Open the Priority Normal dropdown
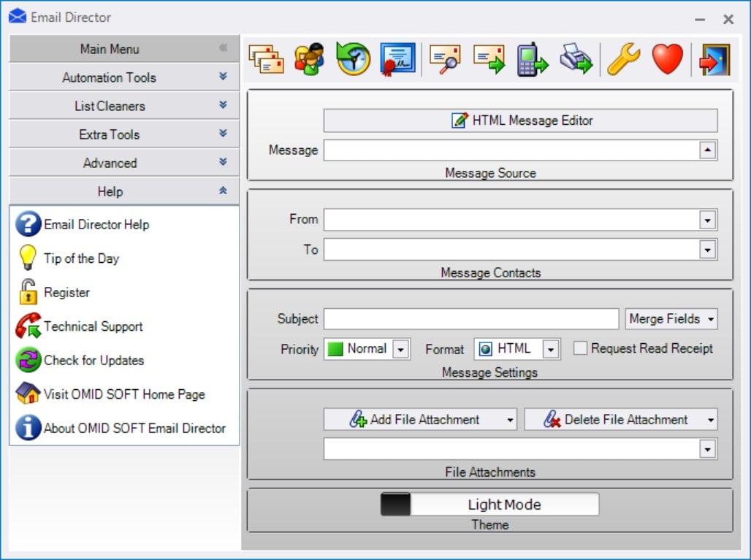 [400, 349]
